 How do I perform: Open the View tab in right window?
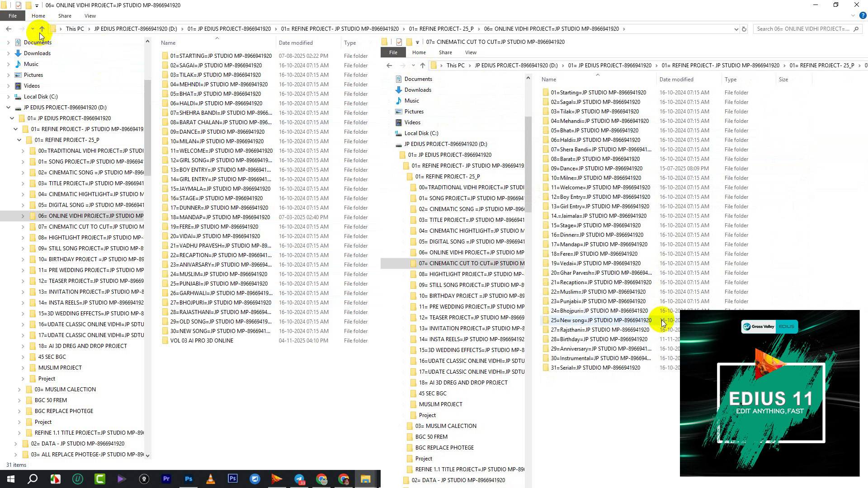(x=471, y=52)
